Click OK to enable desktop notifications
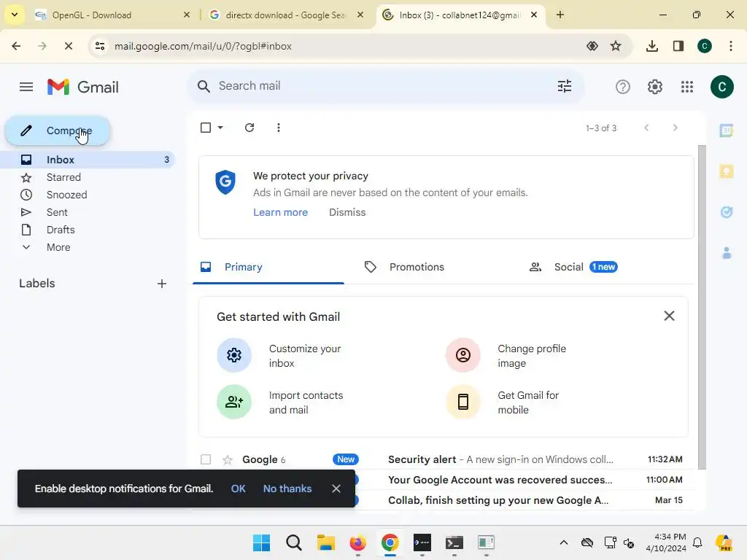 [239, 489]
